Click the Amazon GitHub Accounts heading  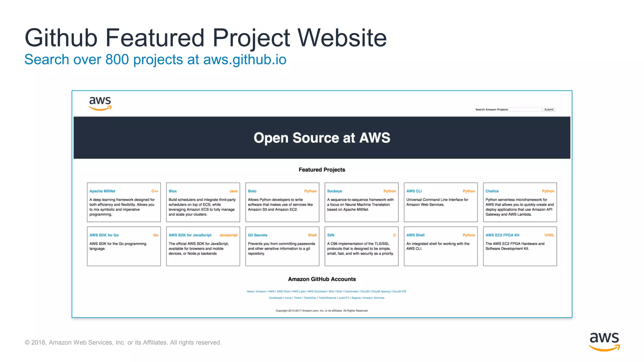pyautogui.click(x=322, y=279)
